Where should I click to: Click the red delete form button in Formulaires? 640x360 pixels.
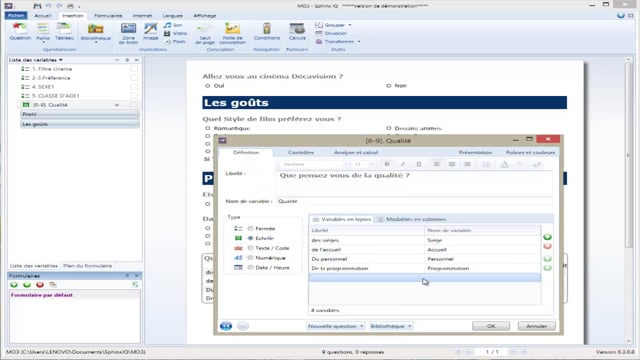tap(40, 284)
